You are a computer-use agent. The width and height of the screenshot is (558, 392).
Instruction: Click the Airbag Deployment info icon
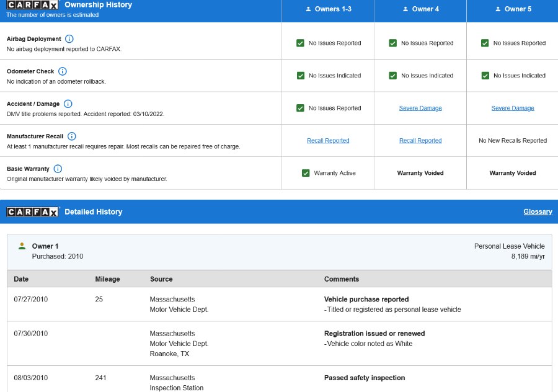[69, 39]
